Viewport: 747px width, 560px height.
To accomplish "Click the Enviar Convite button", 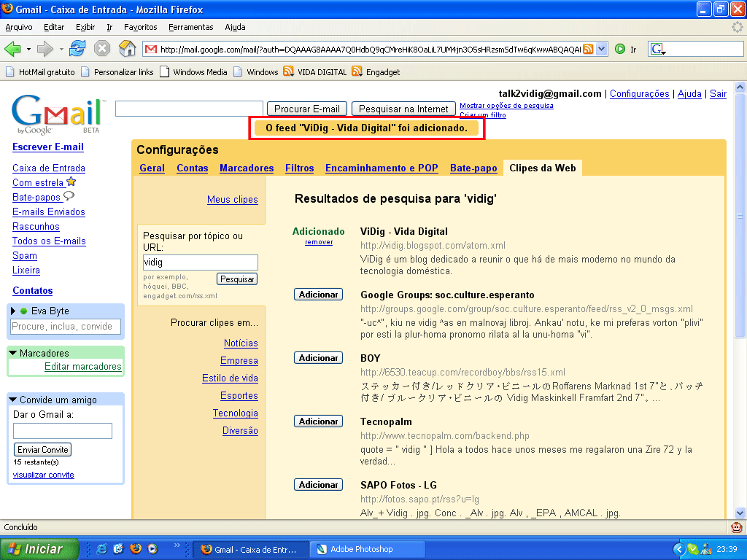I will [43, 449].
